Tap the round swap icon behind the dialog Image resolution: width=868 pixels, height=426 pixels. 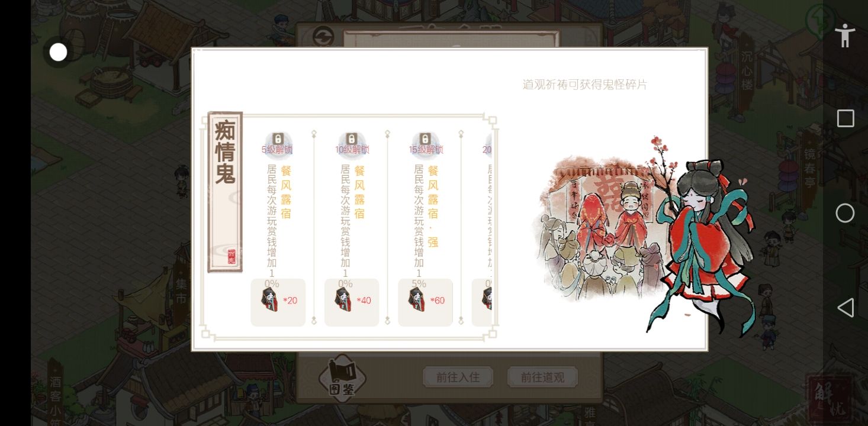pyautogui.click(x=323, y=35)
